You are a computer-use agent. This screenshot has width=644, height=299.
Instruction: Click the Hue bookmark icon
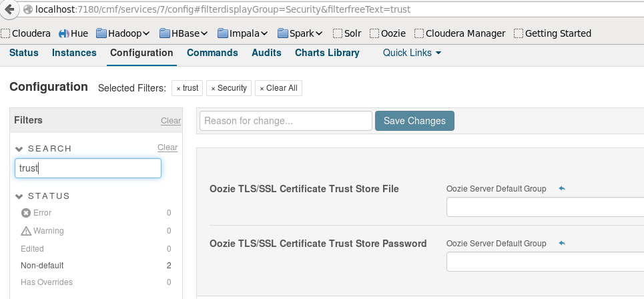[64, 33]
